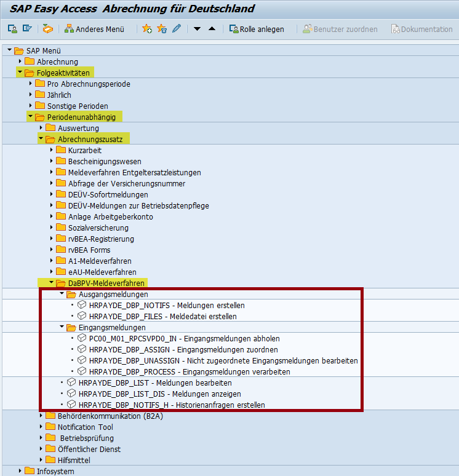Click the HRPAYDE_DBP_LIST_DIS transaction cube icon

71,393
